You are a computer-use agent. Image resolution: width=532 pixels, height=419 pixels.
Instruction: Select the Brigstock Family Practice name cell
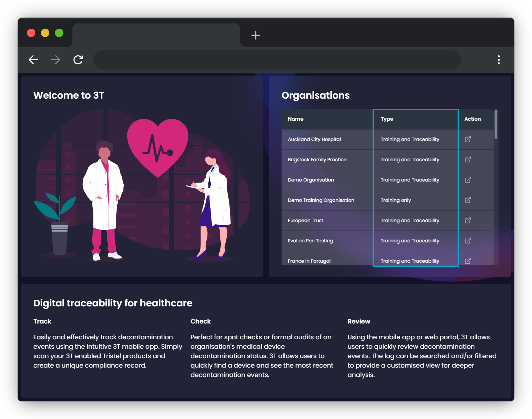tap(327, 159)
